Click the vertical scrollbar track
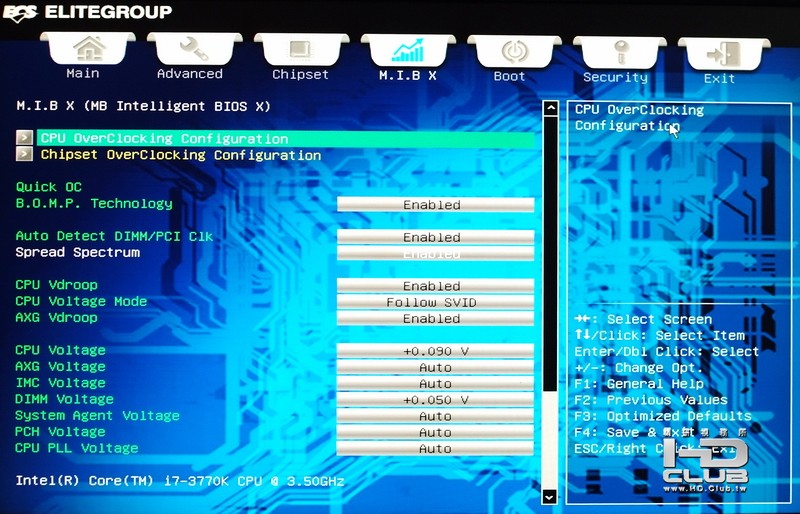The image size is (800, 514). coord(551,301)
